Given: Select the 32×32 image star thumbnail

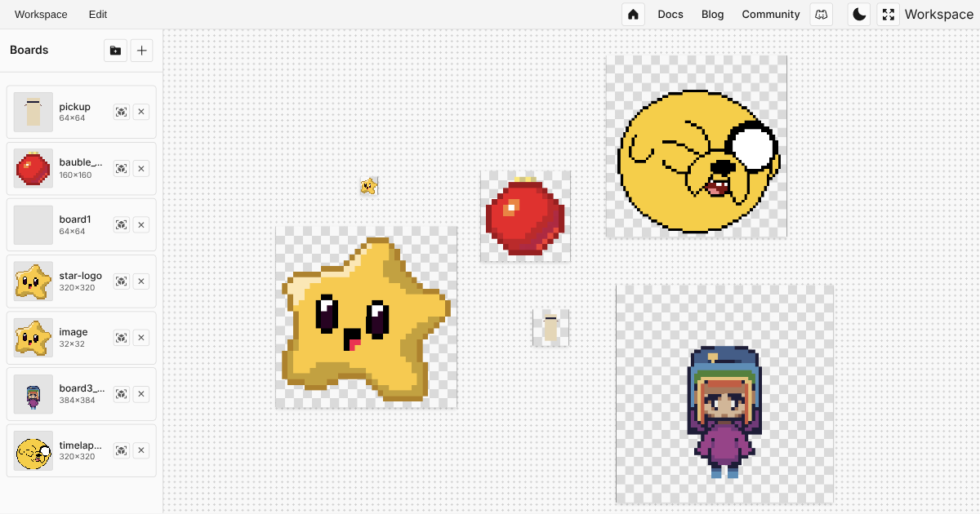Looking at the screenshot, I should [33, 337].
